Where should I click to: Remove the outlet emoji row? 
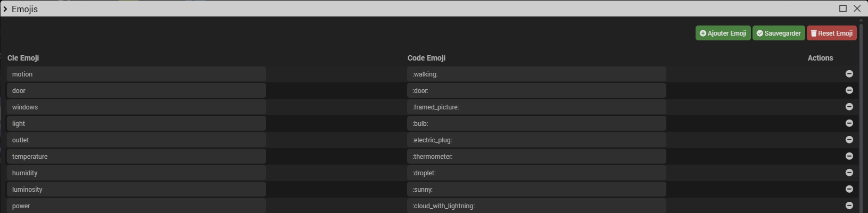849,140
